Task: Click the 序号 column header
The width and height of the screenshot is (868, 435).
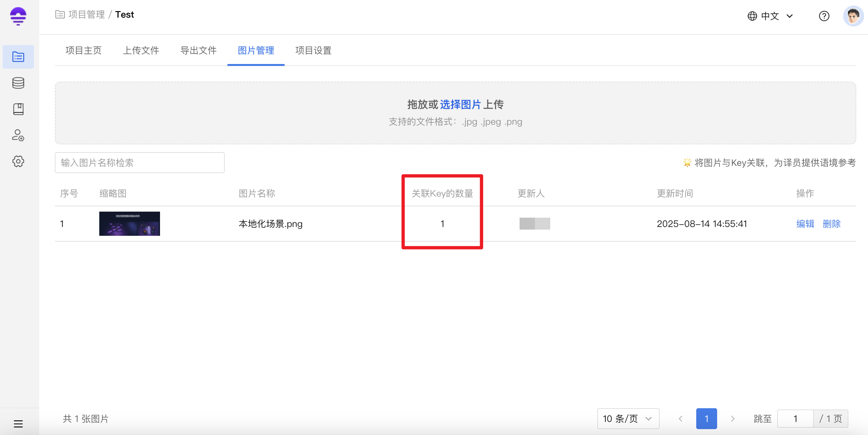Action: (x=69, y=193)
